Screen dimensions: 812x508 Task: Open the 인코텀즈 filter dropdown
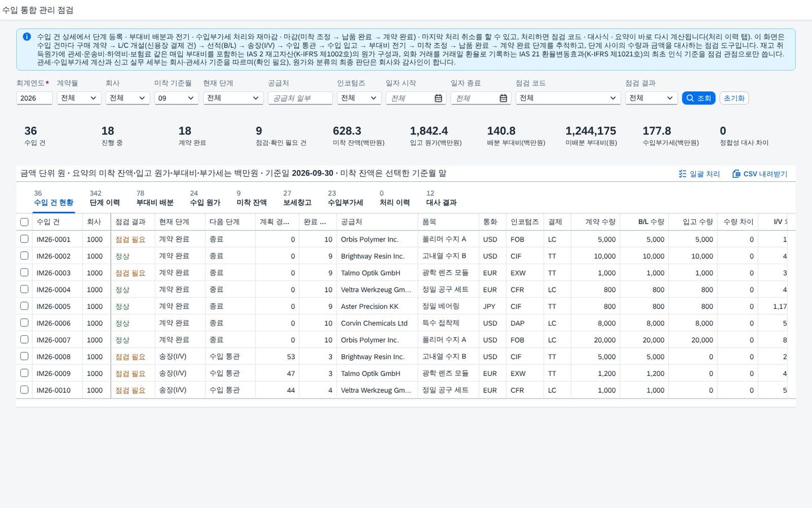tap(359, 98)
